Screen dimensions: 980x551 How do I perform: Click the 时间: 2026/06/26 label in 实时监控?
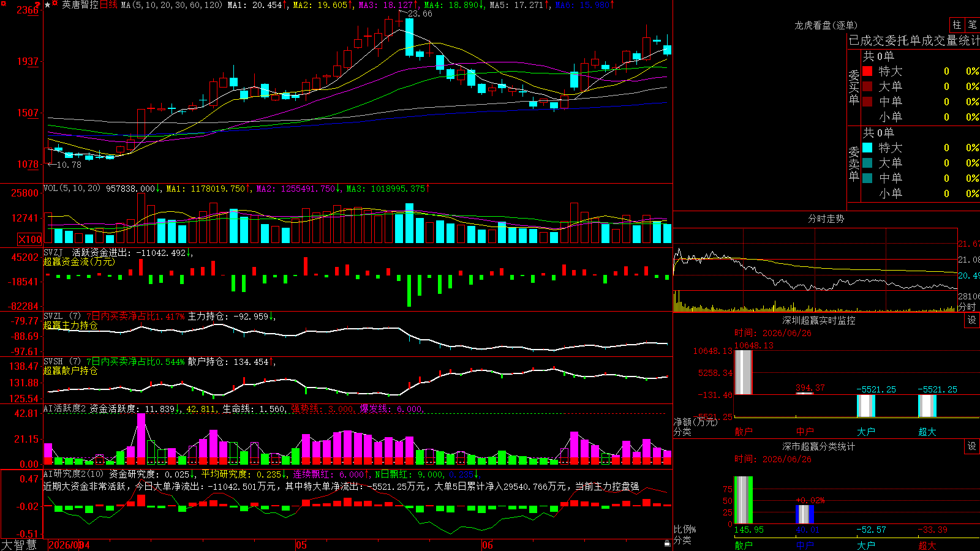(773, 333)
